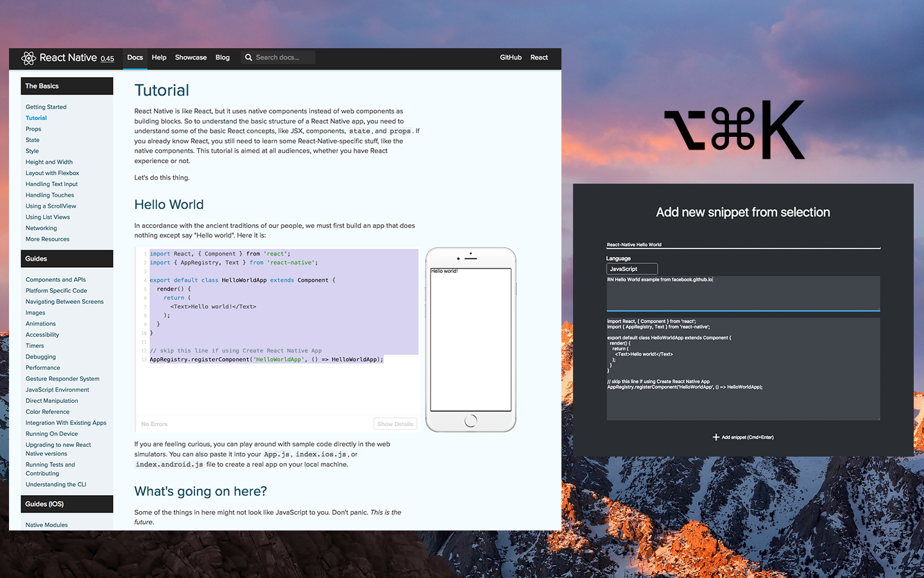Open Gesture Responder System link

62,379
